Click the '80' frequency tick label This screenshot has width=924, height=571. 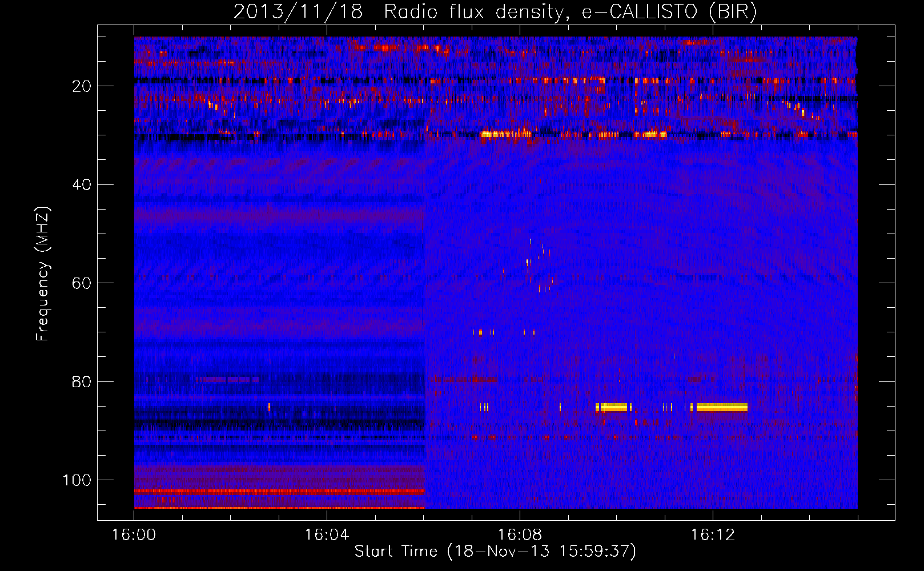(82, 381)
